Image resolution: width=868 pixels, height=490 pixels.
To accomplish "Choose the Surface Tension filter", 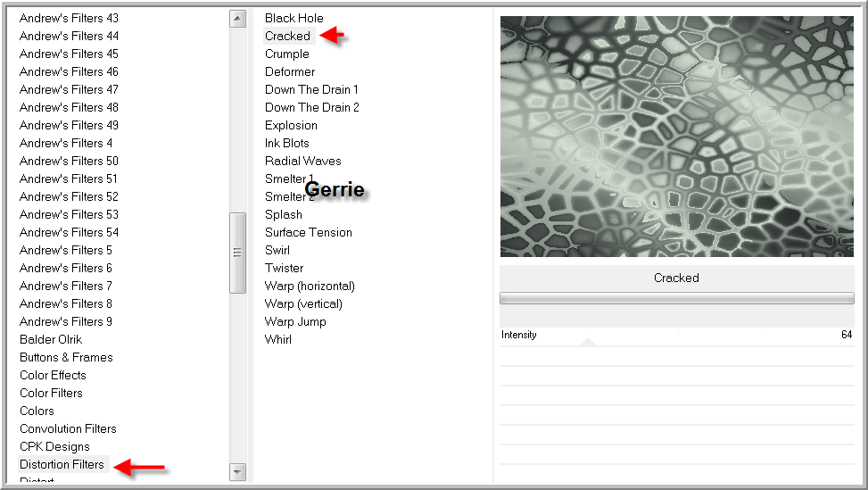I will pos(308,232).
